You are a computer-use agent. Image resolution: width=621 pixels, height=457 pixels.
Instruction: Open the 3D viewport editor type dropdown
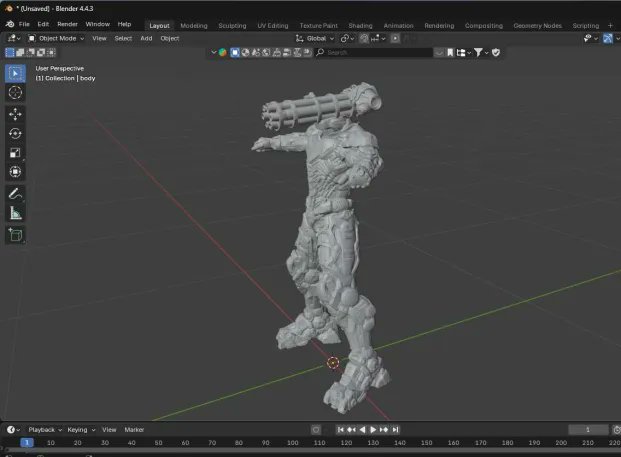(x=14, y=38)
